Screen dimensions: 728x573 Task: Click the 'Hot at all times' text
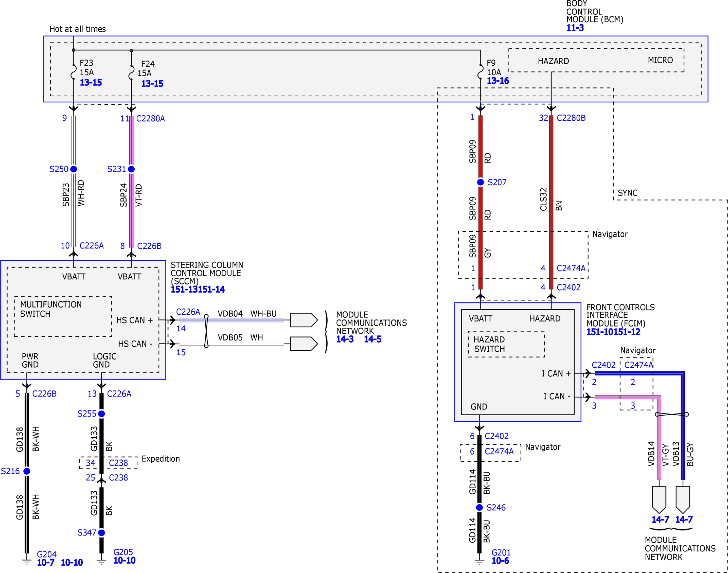78,29
